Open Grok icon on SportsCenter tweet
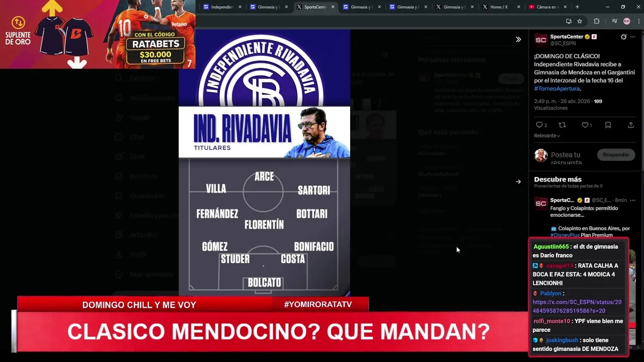This screenshot has width=644, height=362. (x=624, y=37)
